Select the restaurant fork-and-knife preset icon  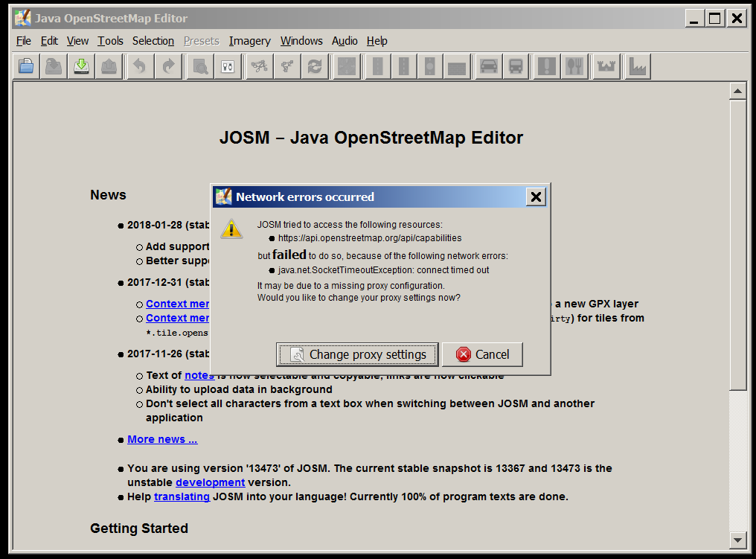(x=574, y=67)
